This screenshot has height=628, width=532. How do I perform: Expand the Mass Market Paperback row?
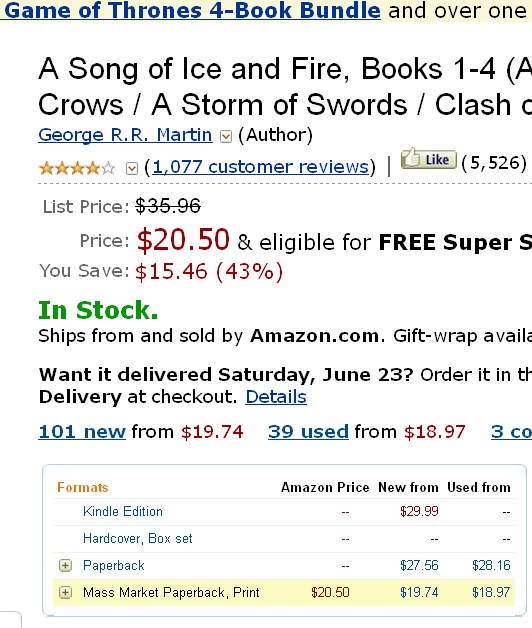point(65,592)
